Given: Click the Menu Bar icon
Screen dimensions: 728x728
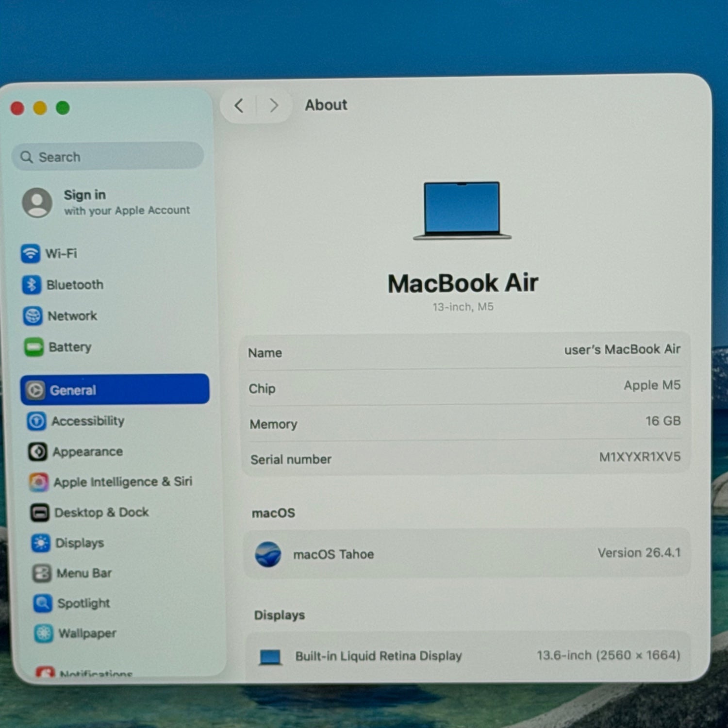Looking at the screenshot, I should 42,573.
